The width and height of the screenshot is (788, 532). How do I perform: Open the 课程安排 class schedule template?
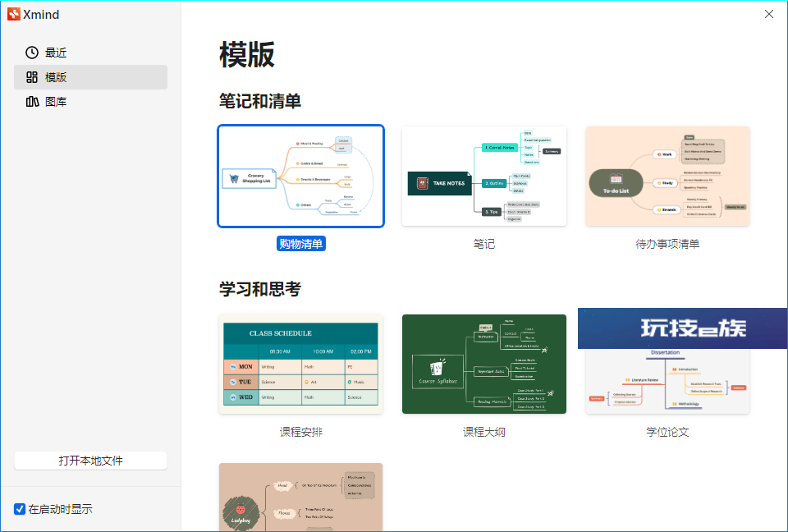click(300, 364)
